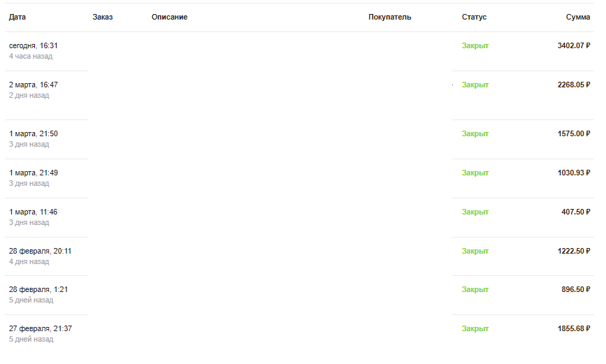Click the Покупатель column header
The width and height of the screenshot is (606, 364).
(389, 17)
